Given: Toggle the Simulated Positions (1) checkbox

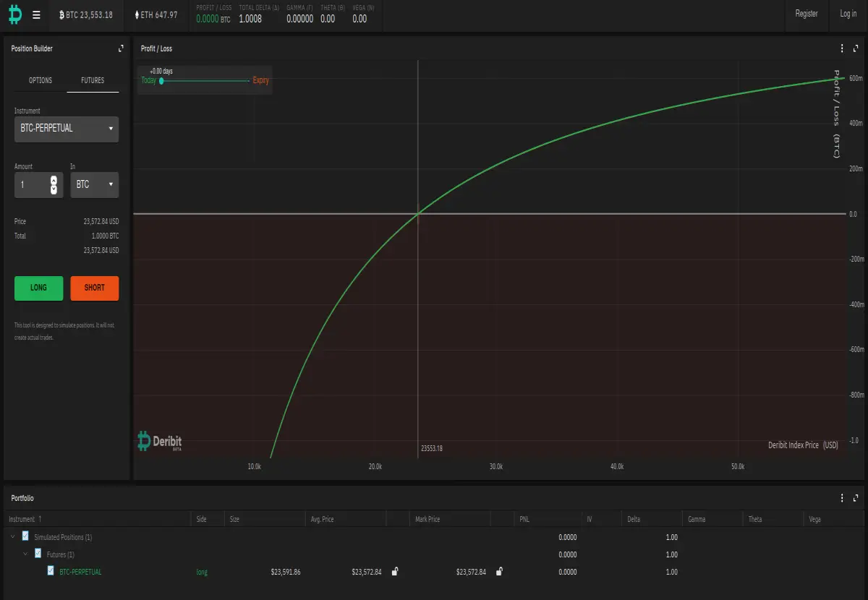Looking at the screenshot, I should (25, 536).
